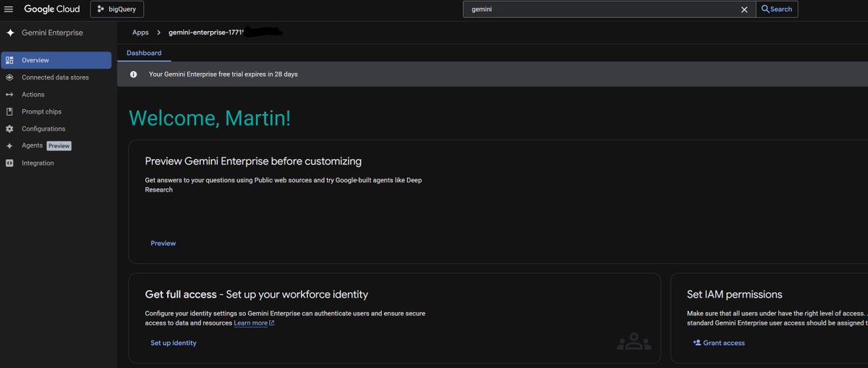
Task: Open the Learn more link
Action: coord(250,323)
